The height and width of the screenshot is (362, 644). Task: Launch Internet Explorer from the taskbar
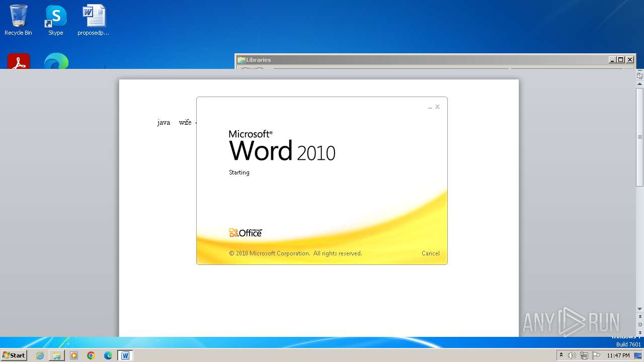(x=40, y=355)
